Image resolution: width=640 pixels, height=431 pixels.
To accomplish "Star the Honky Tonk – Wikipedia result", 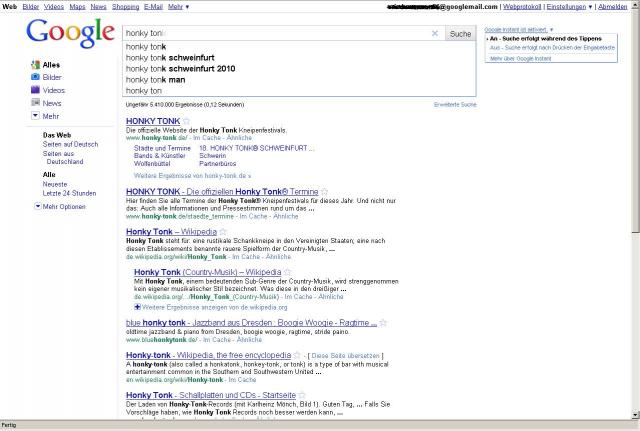I will [223, 232].
